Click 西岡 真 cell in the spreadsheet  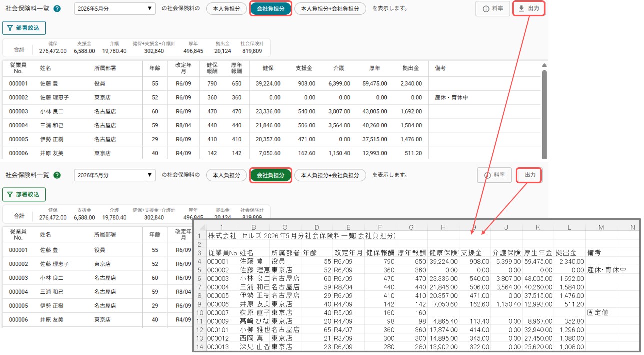254,338
